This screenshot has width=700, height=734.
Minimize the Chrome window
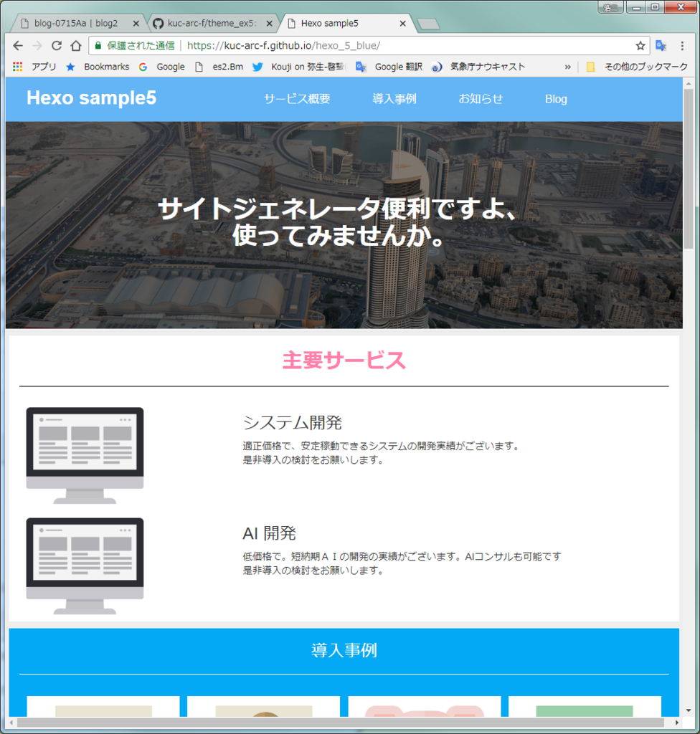636,7
